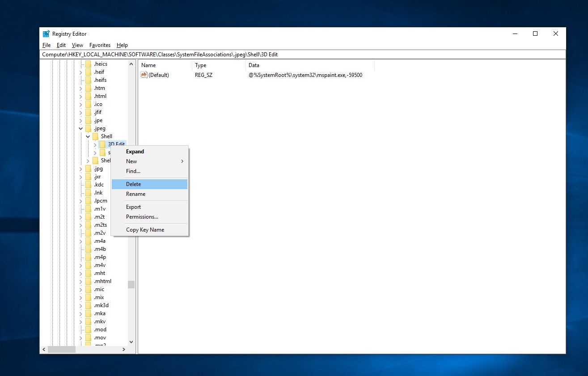The width and height of the screenshot is (588, 376).
Task: Choose Copy Key Name from context menu
Action: click(x=149, y=230)
